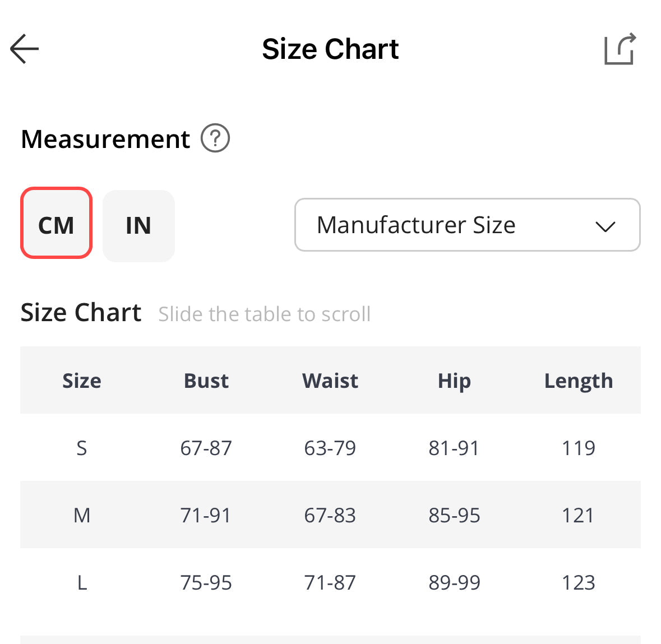Select the size L row
Viewport: 661px width, 644px height.
pos(82,583)
